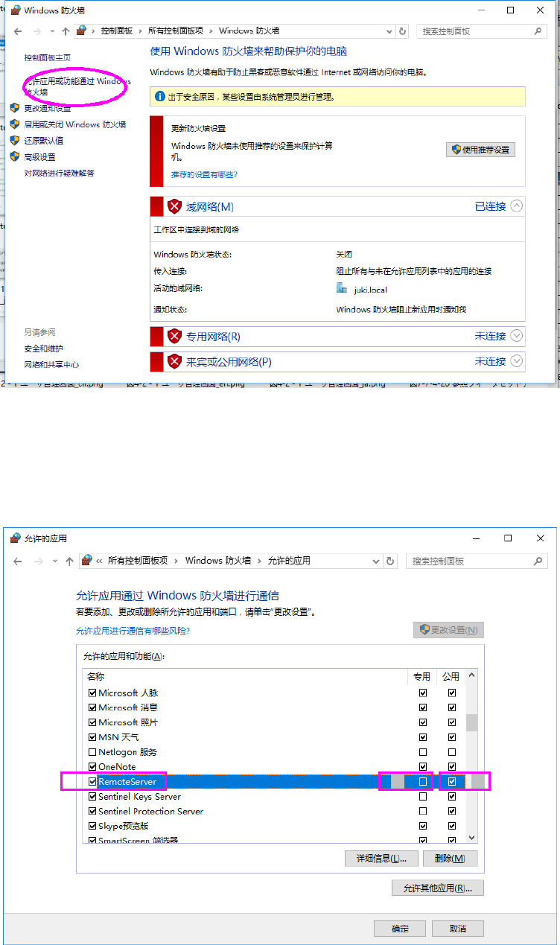Expand the 来宾或公用网络 section chevron
560x945 pixels.
[x=517, y=361]
